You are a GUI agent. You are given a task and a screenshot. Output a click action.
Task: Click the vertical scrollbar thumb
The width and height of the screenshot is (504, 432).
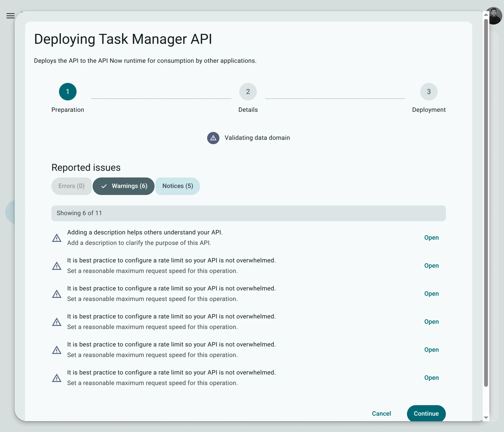tap(486, 203)
